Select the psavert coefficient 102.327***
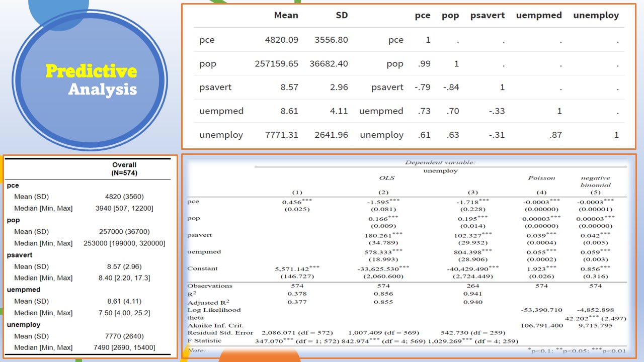644x362 pixels. [473, 235]
